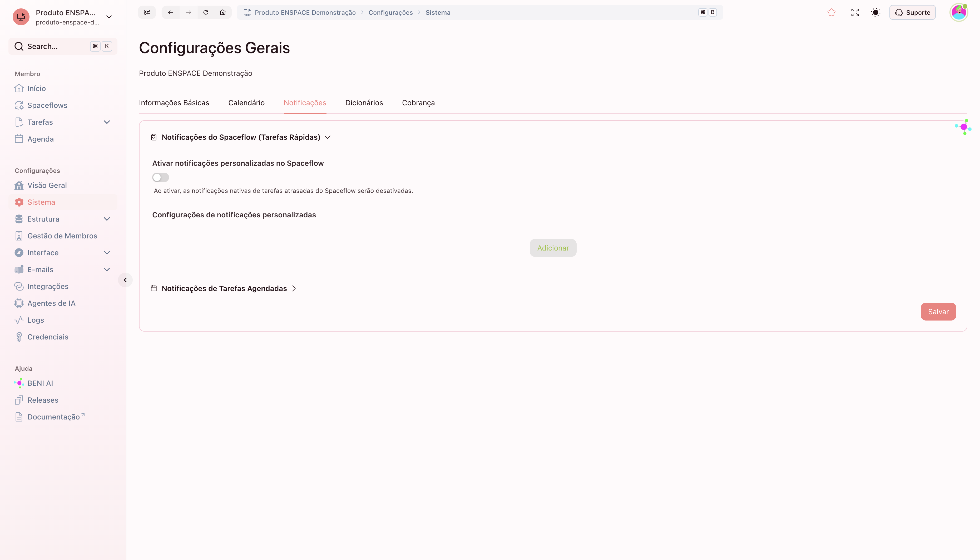The height and width of the screenshot is (560, 980).
Task: Click the Salvar button
Action: (938, 312)
